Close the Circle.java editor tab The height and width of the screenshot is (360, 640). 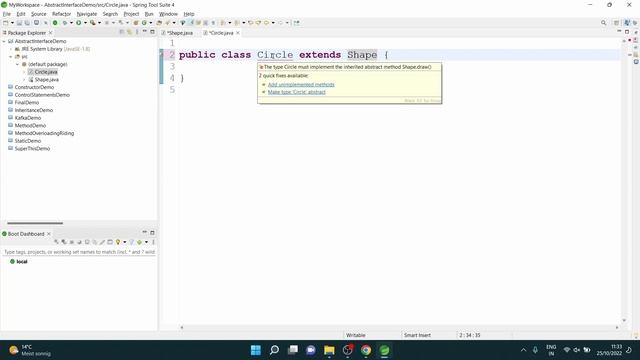[x=238, y=33]
